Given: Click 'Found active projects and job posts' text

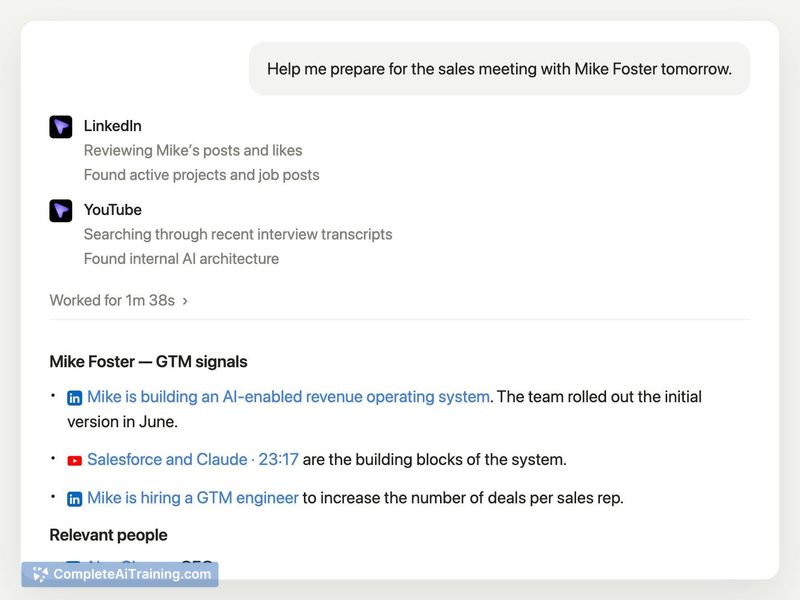Looking at the screenshot, I should tap(202, 175).
